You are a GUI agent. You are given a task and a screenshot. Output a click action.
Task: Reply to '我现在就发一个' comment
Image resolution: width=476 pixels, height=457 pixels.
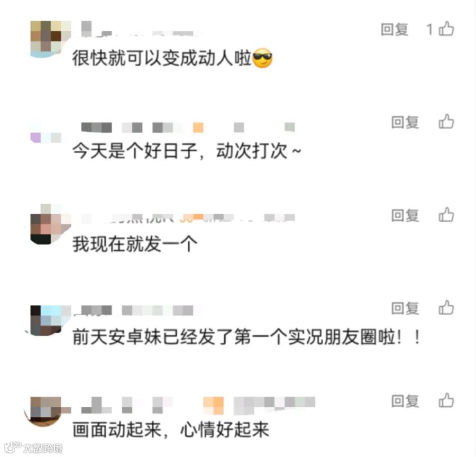tap(405, 215)
